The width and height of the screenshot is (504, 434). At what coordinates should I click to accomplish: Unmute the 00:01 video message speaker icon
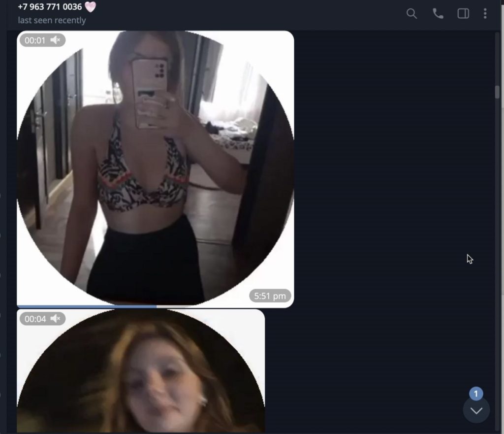click(56, 40)
